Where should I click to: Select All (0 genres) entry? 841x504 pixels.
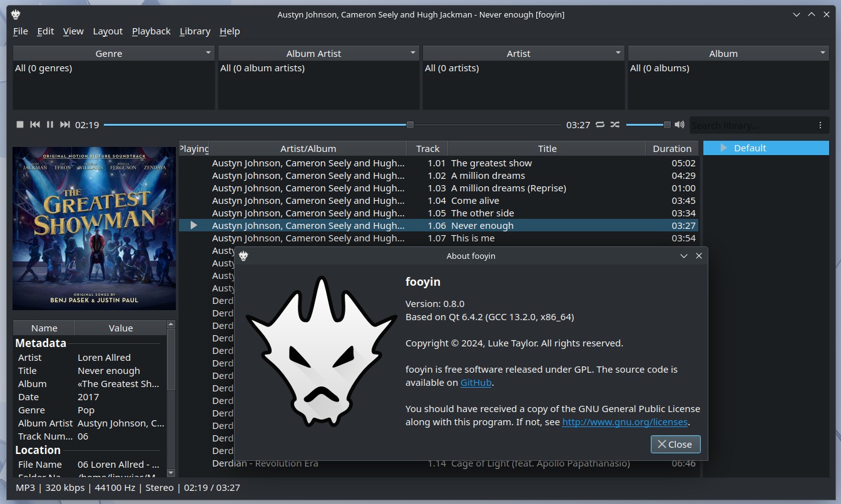point(44,68)
